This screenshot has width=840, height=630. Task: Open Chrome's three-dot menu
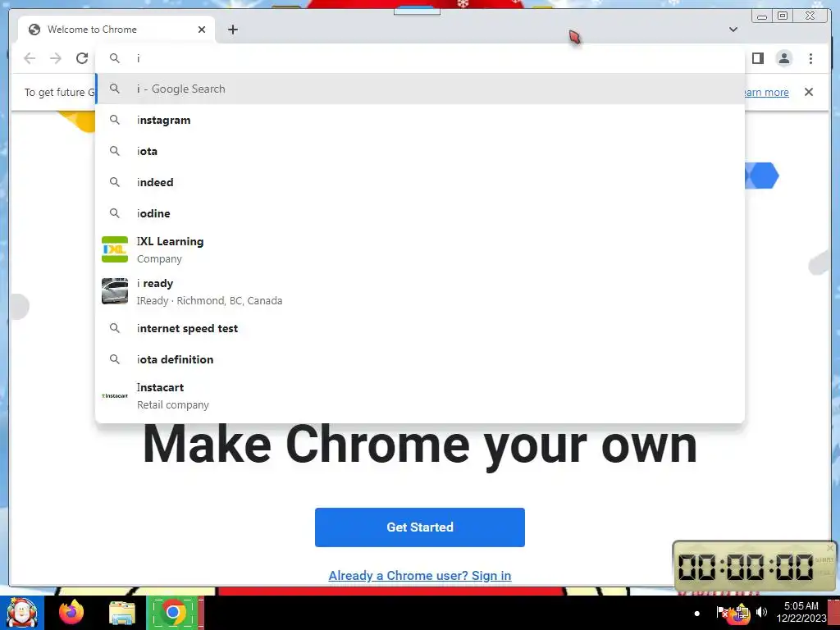click(x=810, y=58)
